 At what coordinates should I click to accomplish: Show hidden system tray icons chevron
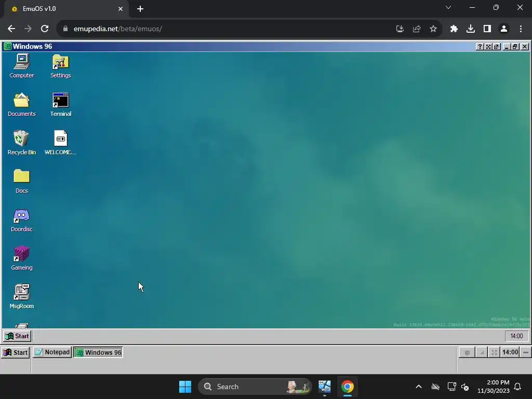419,387
